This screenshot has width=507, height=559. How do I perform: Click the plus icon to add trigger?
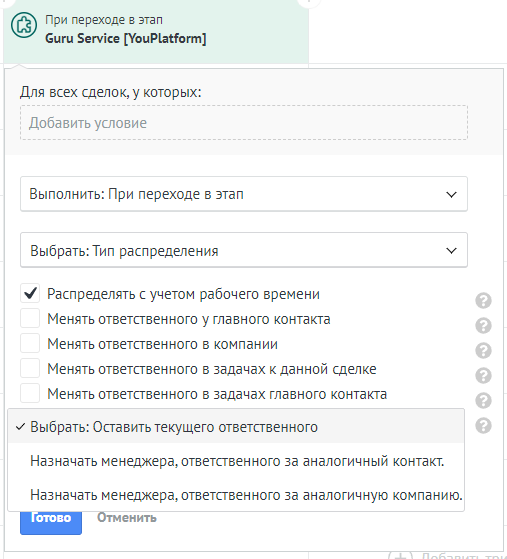click(400, 555)
